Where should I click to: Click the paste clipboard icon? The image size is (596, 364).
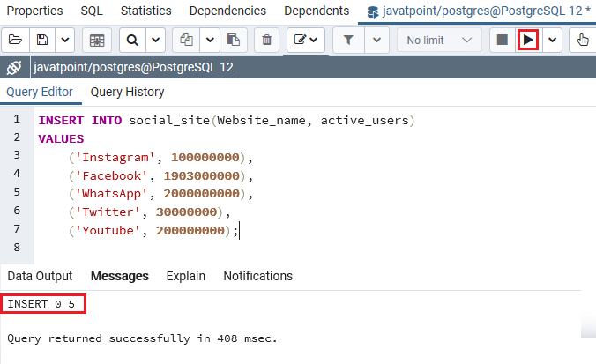pyautogui.click(x=234, y=40)
